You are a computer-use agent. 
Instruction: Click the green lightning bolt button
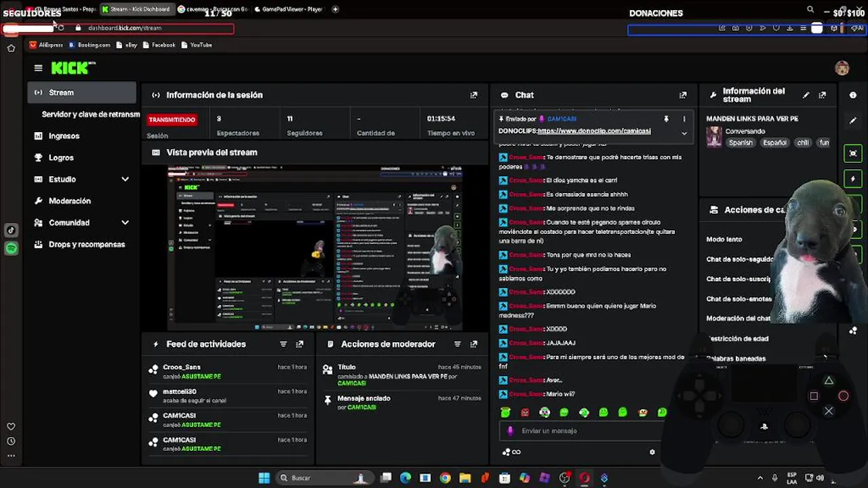click(853, 179)
